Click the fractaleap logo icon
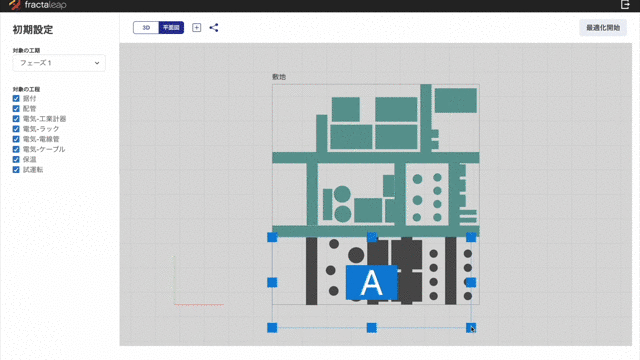 coord(15,5)
